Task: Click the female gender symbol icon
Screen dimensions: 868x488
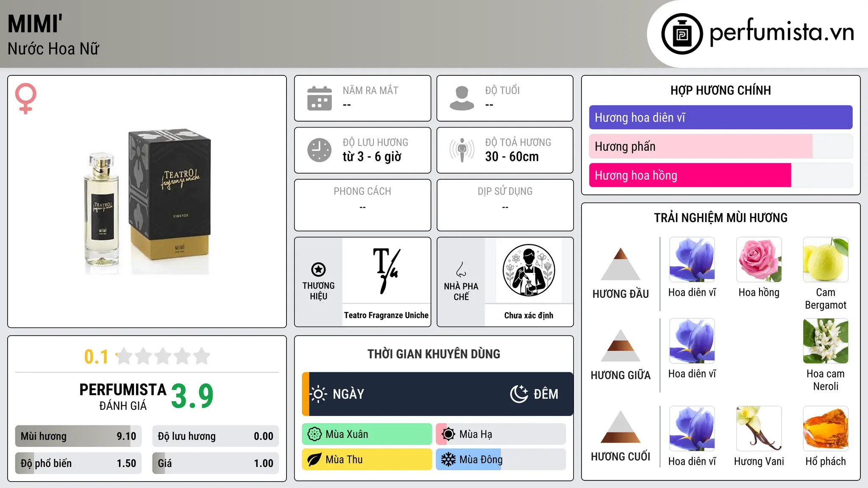Action: tap(25, 98)
